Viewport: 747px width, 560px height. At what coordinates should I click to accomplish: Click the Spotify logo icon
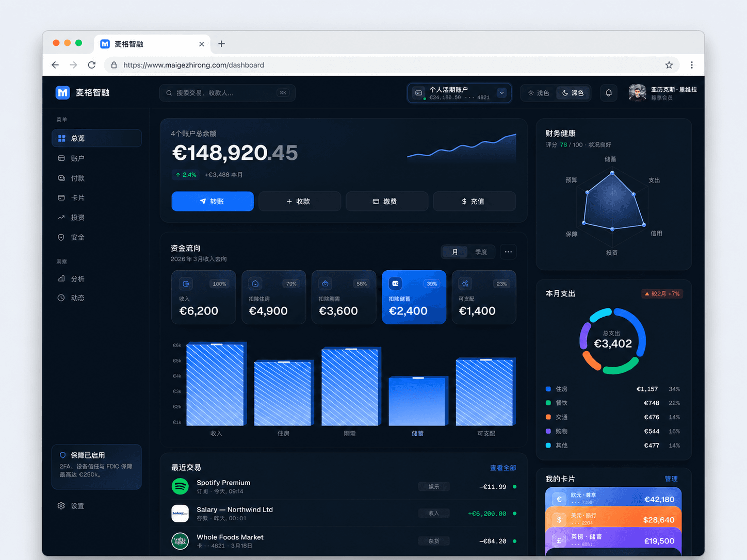180,486
